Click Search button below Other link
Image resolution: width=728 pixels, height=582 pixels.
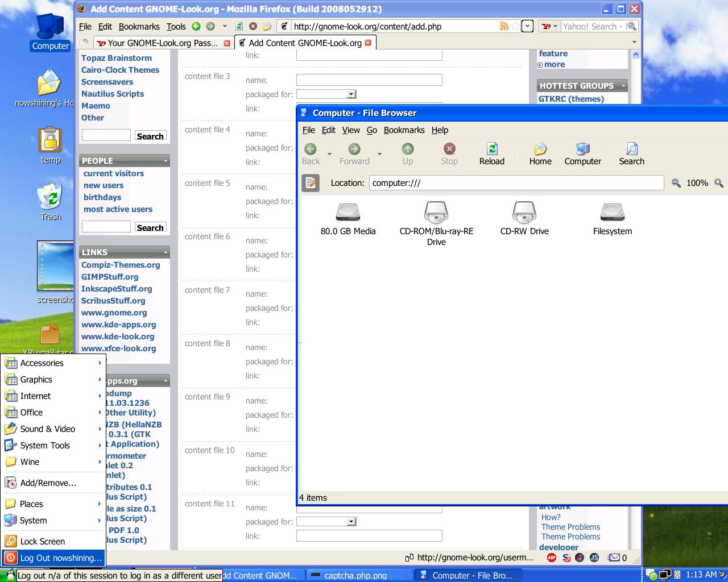point(150,136)
